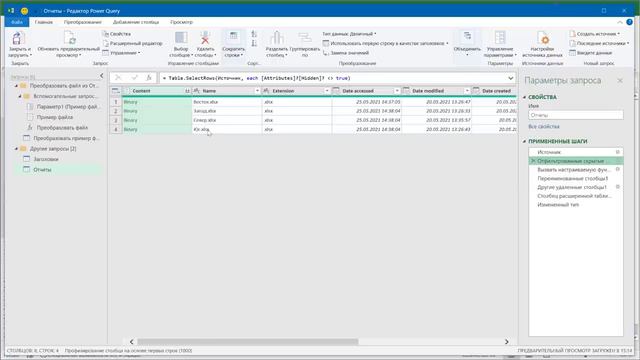The height and width of the screenshot is (360, 640).
Task: Open the Управление dropdown in Query group
Action: click(121, 53)
